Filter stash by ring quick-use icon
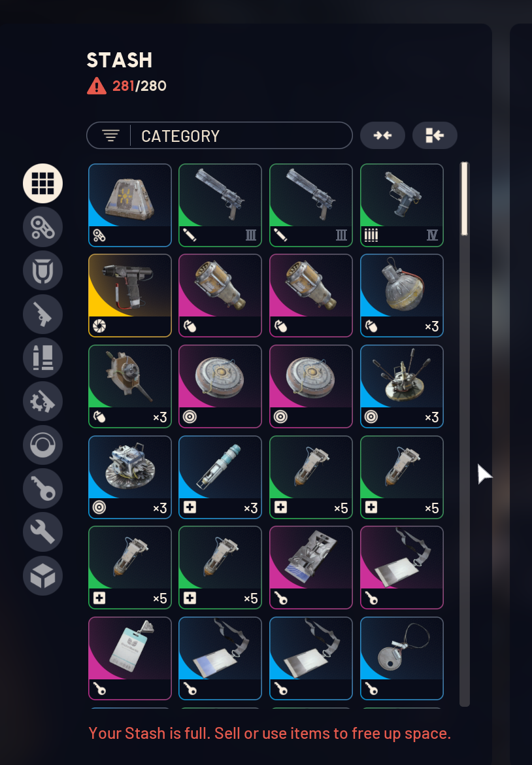Viewport: 532px width, 765px height. click(43, 445)
